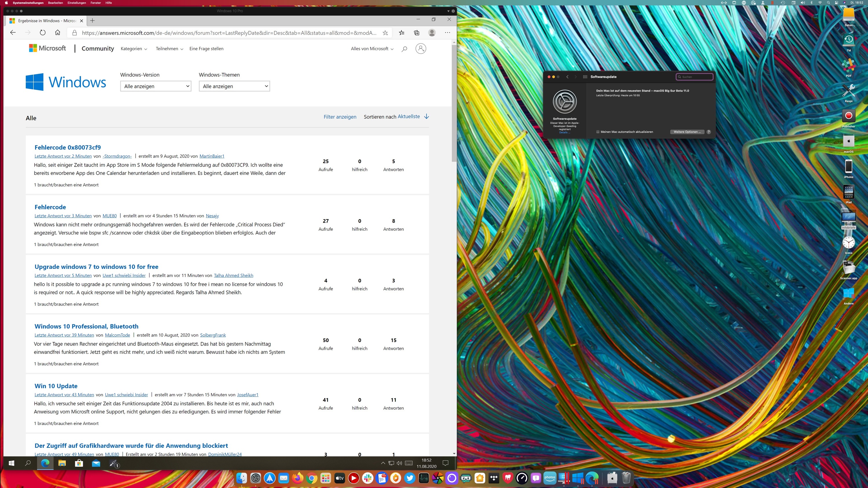This screenshot has height=488, width=868.
Task: Click the search magnifier on Microsoft Community
Action: click(x=404, y=49)
